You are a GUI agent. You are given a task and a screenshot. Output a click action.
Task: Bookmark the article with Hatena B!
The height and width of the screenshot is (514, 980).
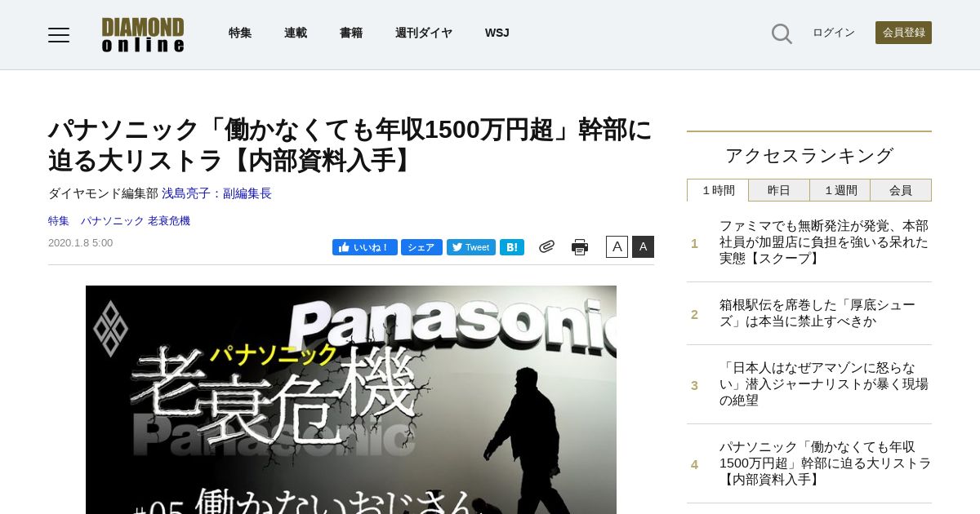512,247
